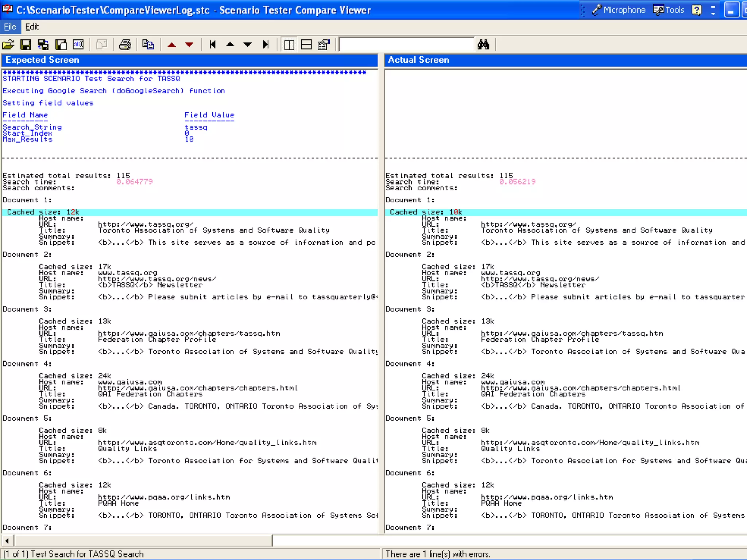Click the copy pages icon
The height and width of the screenshot is (560, 747).
[148, 44]
